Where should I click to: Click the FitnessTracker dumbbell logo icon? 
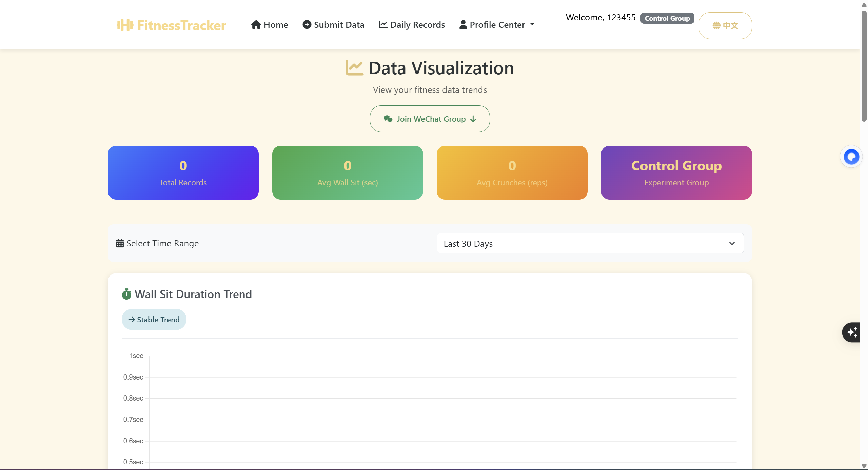tap(125, 25)
